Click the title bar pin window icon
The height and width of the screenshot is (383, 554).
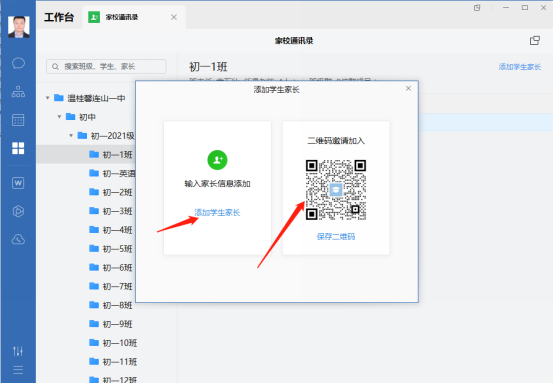point(477,8)
